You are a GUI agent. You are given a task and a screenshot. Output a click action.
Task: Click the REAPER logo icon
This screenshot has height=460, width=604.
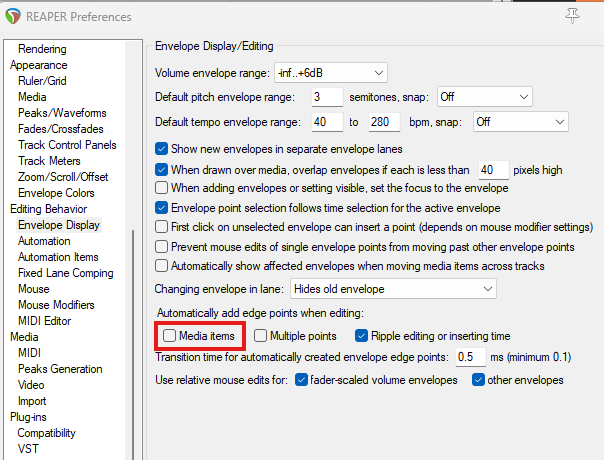click(13, 17)
